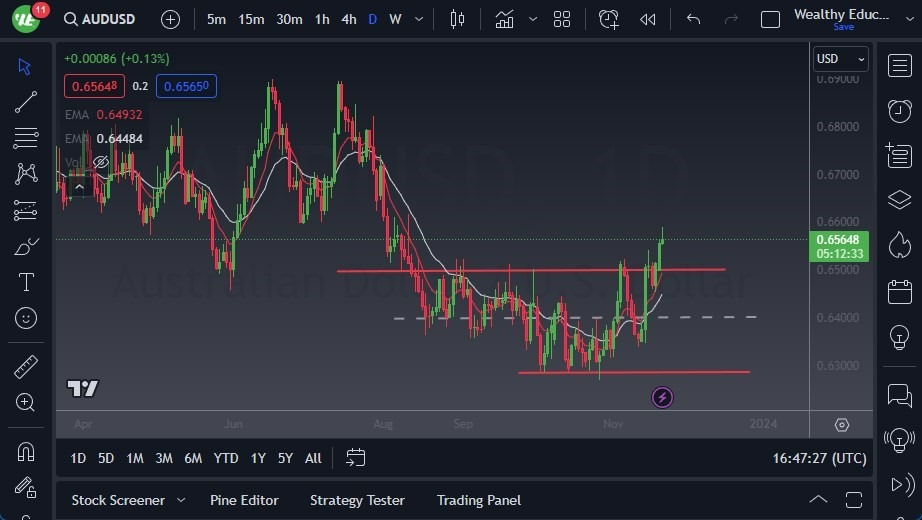Open the Stock Screener dropdown arrow
922x520 pixels.
[181, 500]
